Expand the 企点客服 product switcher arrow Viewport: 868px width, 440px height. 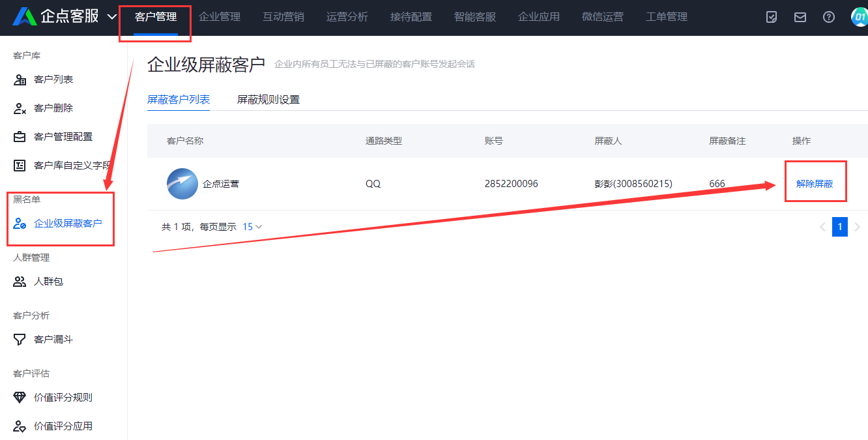112,17
